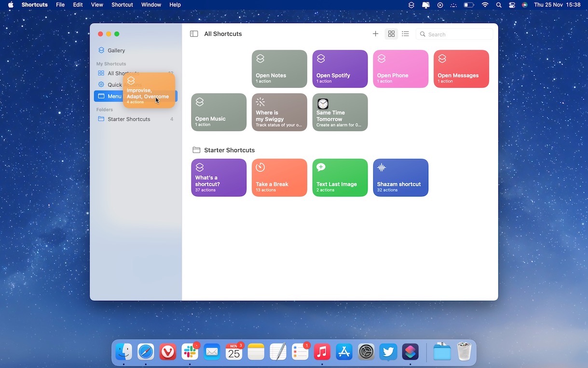
Task: Select the Take a Break shortcut
Action: tap(279, 178)
